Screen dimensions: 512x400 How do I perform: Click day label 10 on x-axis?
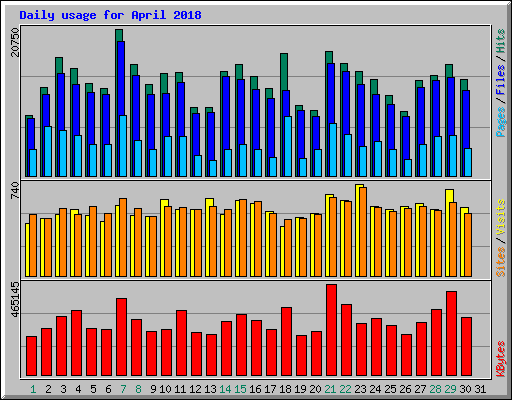tap(165, 389)
